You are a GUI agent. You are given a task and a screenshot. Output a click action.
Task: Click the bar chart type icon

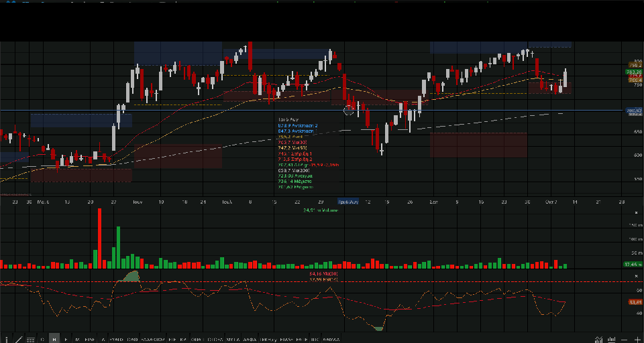tap(612, 340)
